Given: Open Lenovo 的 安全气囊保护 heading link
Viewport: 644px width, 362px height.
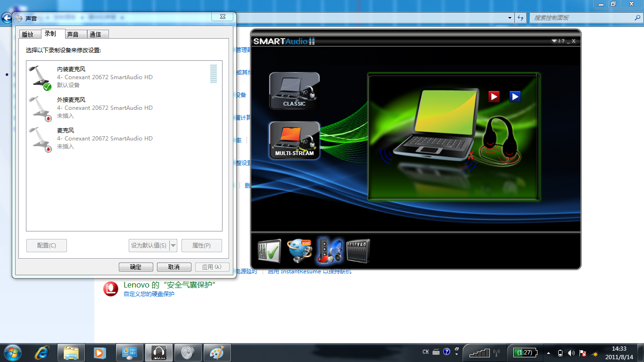Looking at the screenshot, I should pyautogui.click(x=170, y=285).
